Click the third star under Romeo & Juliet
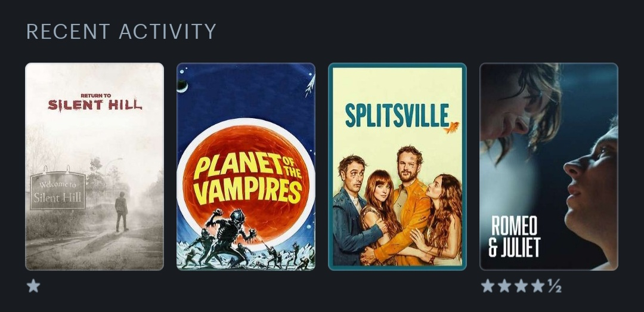This screenshot has height=312, width=644. (521, 286)
